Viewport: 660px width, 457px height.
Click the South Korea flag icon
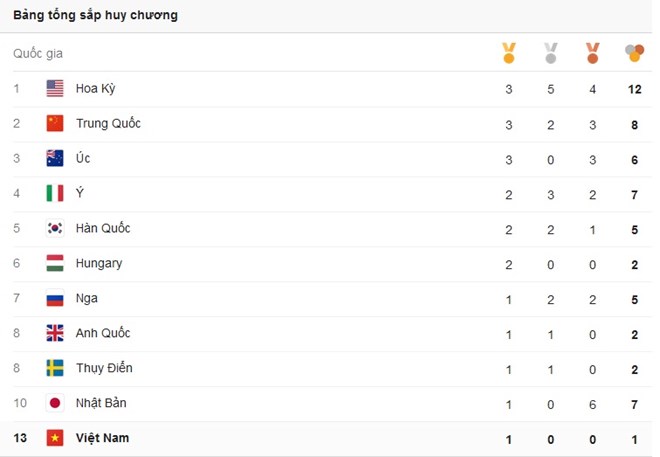[55, 229]
